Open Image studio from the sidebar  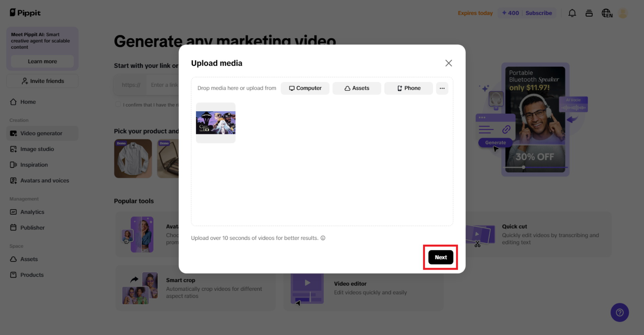(x=37, y=149)
